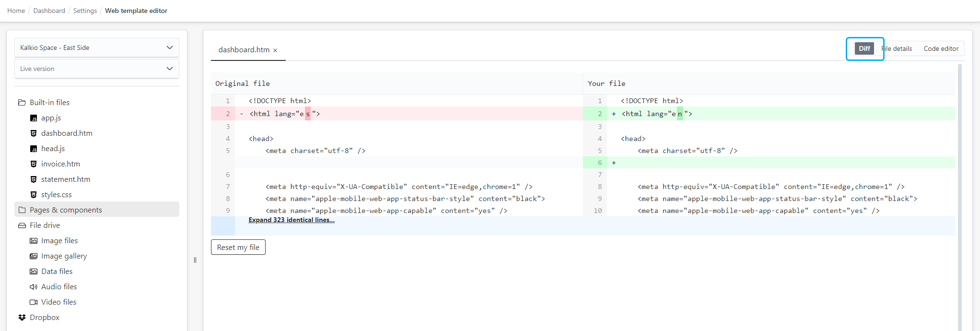This screenshot has width=980, height=331.
Task: Open Image files section
Action: click(x=59, y=241)
